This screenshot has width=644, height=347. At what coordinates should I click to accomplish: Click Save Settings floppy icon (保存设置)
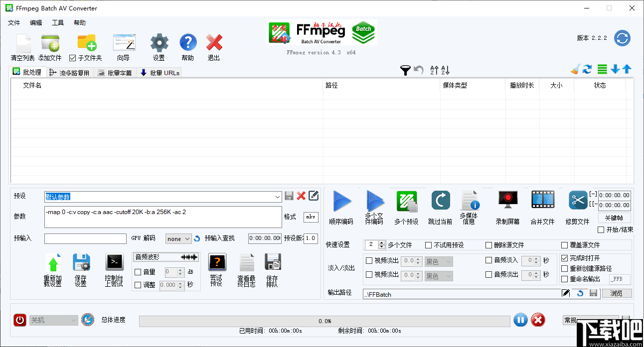[x=81, y=262]
